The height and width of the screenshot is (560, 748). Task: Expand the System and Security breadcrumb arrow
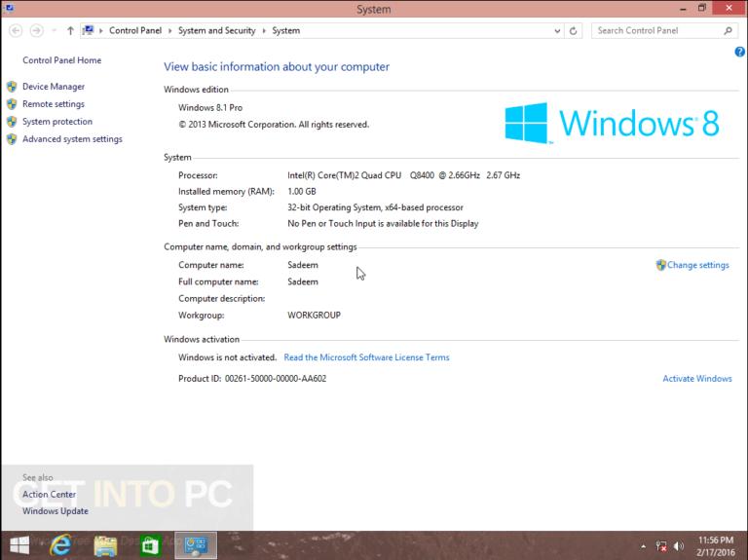264,30
